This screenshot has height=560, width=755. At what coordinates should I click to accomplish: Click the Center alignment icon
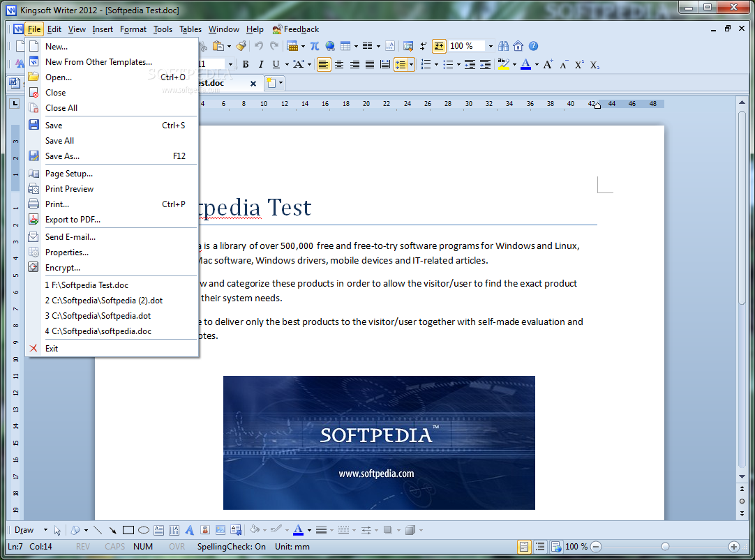click(x=339, y=64)
